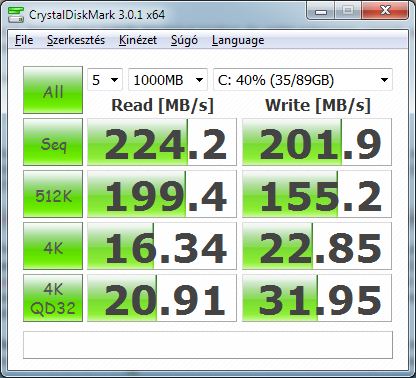Click the empty comment field at the bottom
The height and width of the screenshot is (378, 416).
point(208,345)
